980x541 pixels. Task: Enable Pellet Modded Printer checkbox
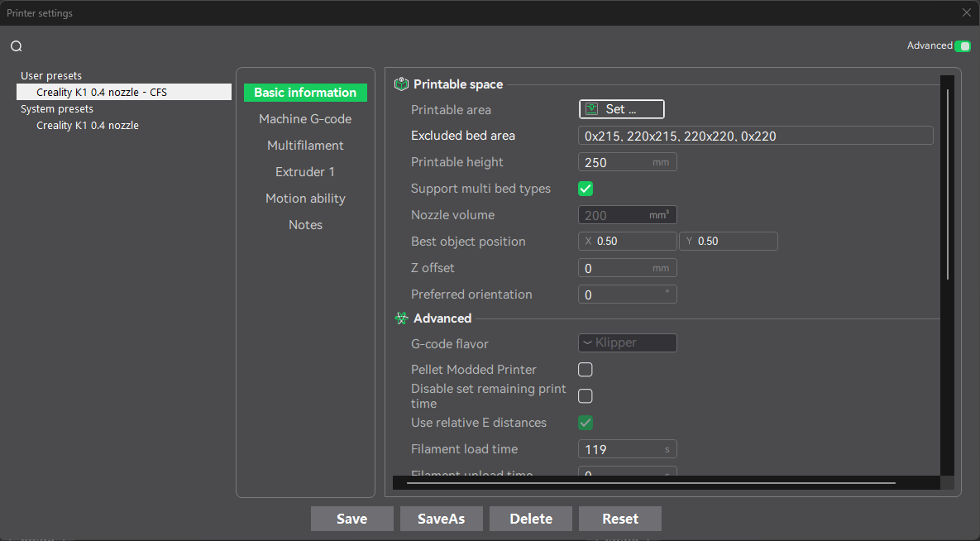click(x=586, y=370)
